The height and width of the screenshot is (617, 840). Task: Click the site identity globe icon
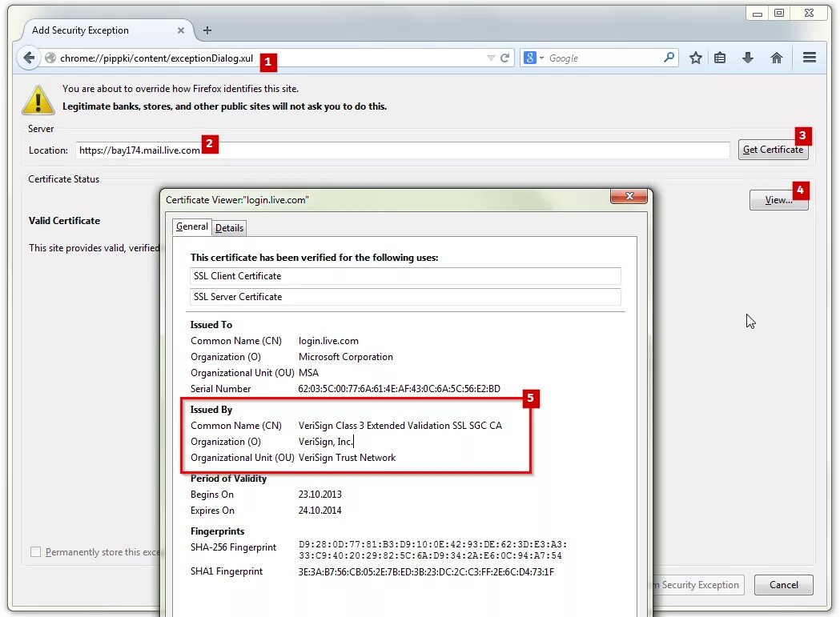tap(50, 58)
